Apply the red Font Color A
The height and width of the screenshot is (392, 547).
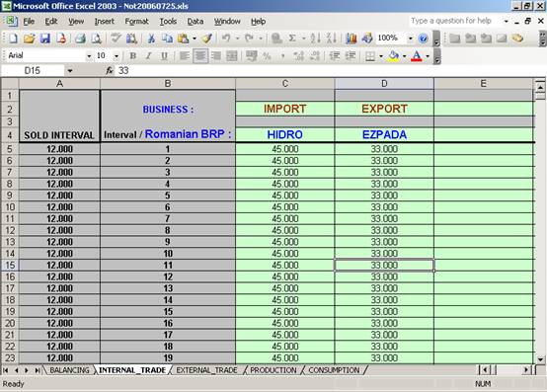[417, 56]
